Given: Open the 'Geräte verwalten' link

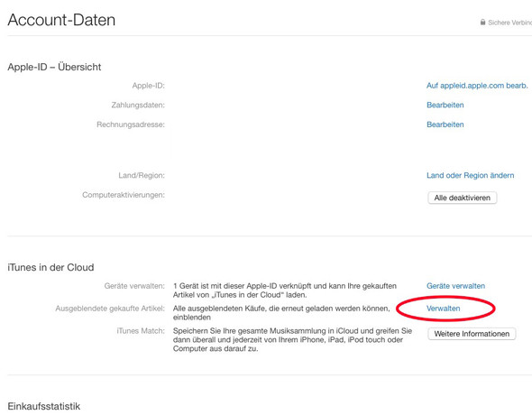Looking at the screenshot, I should tap(455, 286).
